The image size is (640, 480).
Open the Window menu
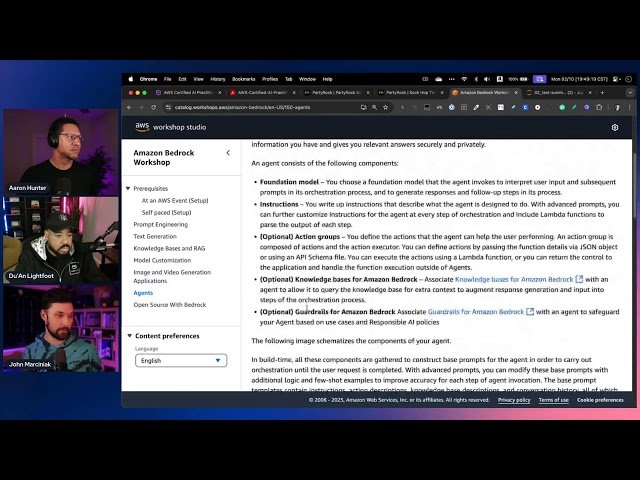[x=307, y=79]
